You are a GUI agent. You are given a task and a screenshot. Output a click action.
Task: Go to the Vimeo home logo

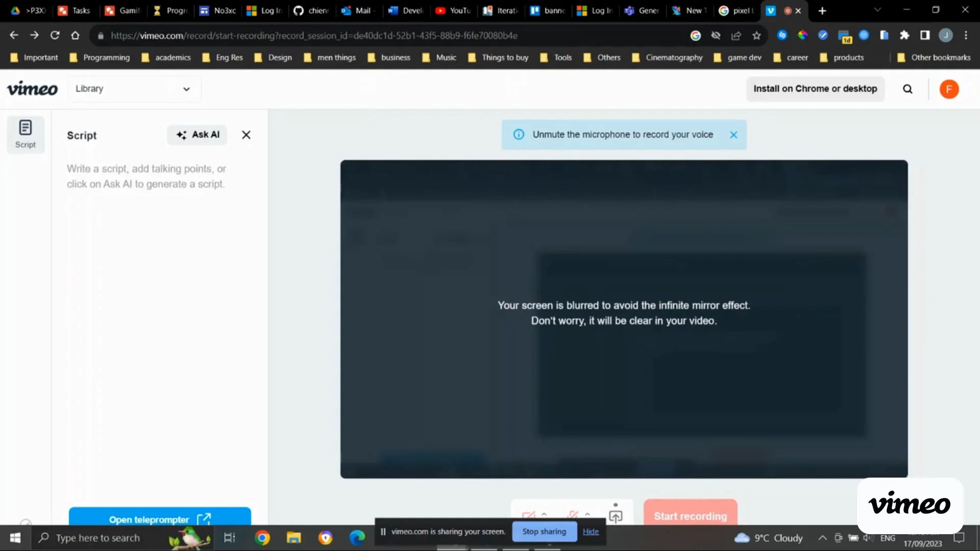pyautogui.click(x=32, y=89)
